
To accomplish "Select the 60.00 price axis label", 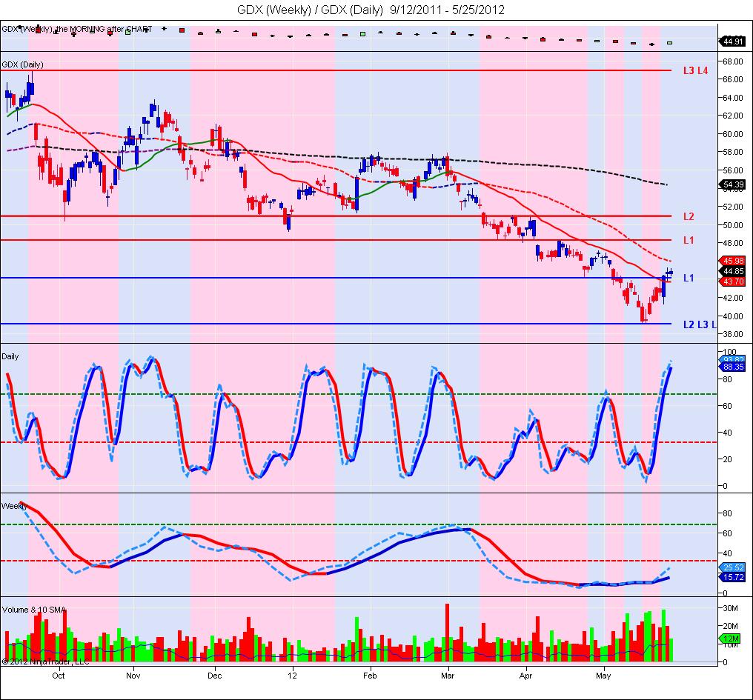I will (733, 134).
